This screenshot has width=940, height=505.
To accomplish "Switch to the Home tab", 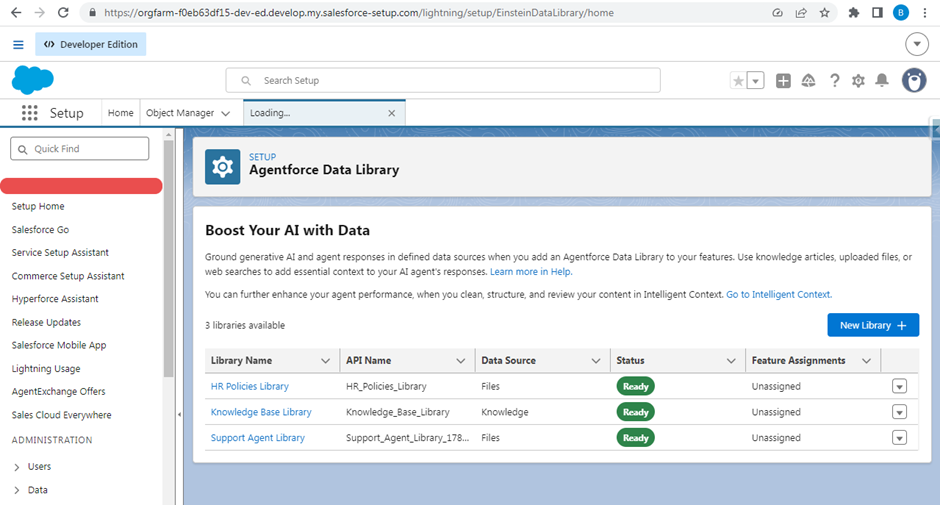I will (120, 113).
